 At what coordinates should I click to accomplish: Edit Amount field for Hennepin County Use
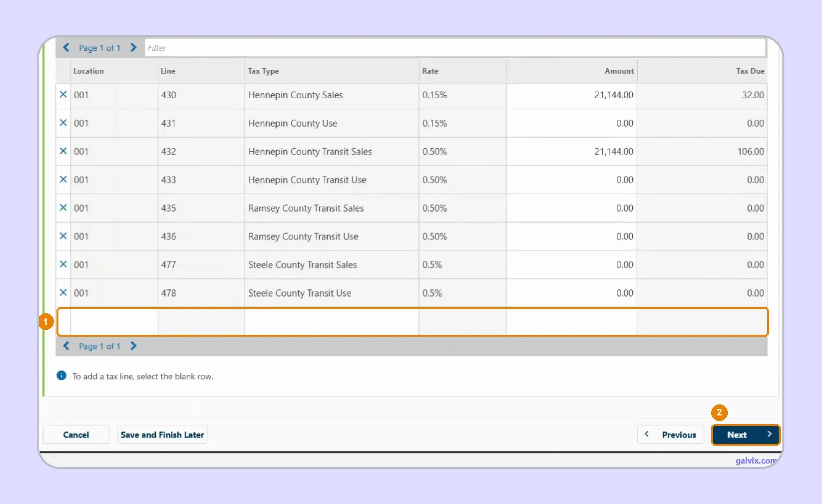click(572, 123)
